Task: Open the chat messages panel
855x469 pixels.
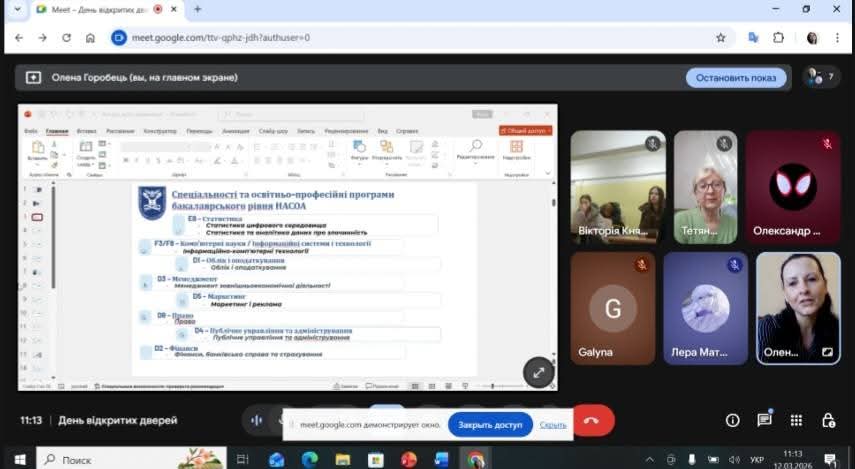Action: click(x=764, y=421)
